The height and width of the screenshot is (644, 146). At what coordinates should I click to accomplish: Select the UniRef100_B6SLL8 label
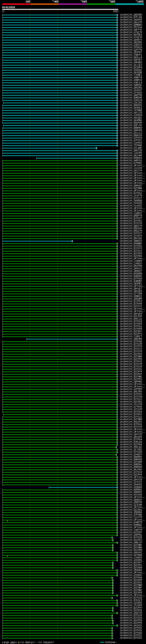click(131, 58)
